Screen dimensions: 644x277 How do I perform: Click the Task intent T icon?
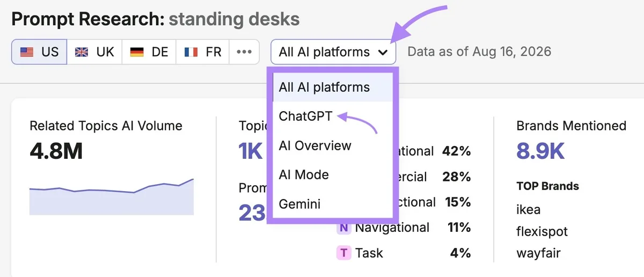343,253
